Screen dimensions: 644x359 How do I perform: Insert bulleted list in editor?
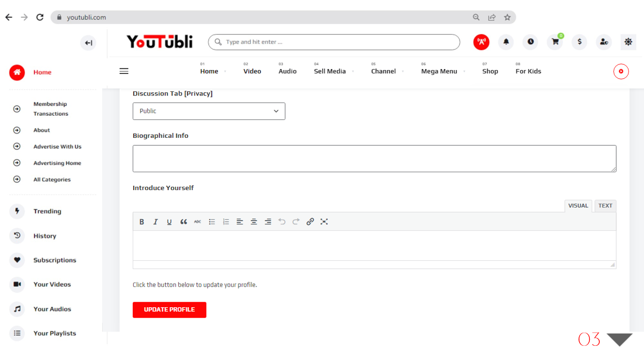212,222
